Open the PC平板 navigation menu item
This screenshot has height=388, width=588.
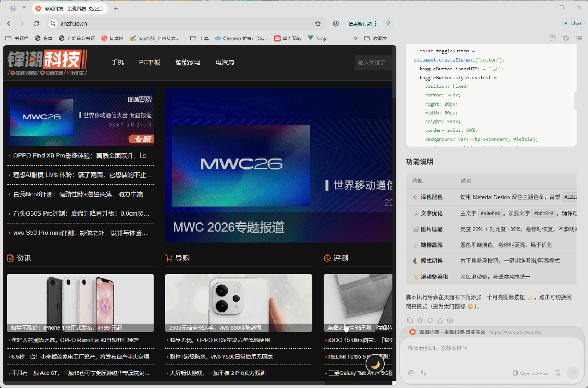tap(149, 62)
